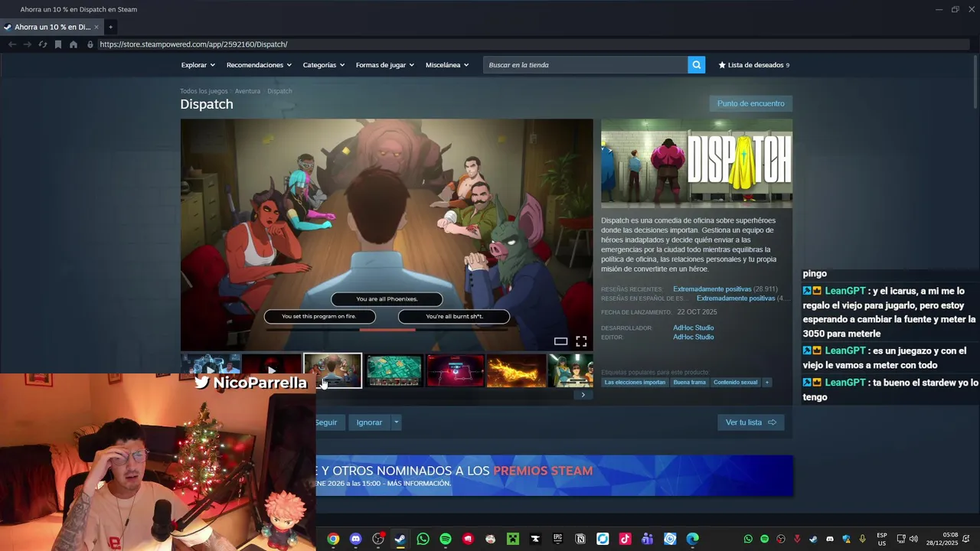Open WhatsApp from the taskbar
Viewport: 980px width, 551px height.
423,539
